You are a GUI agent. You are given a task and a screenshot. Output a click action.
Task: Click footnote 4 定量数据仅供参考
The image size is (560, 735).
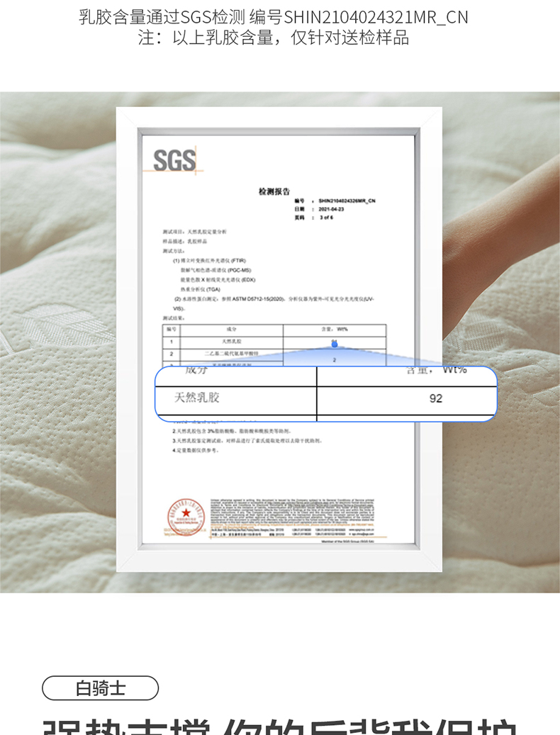point(196,450)
